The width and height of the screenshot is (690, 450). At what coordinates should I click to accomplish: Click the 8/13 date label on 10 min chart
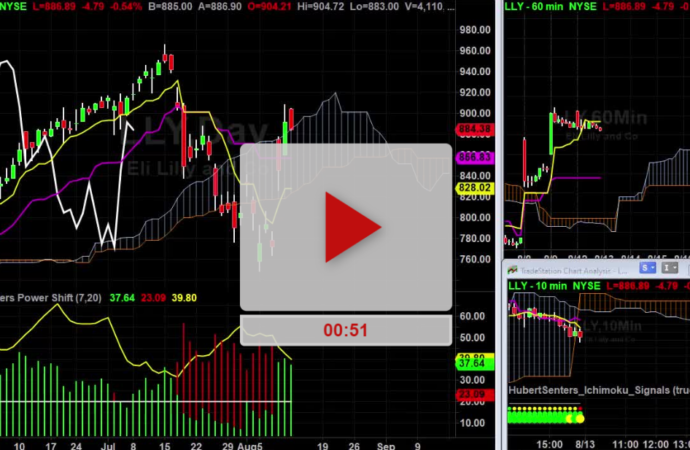585,444
